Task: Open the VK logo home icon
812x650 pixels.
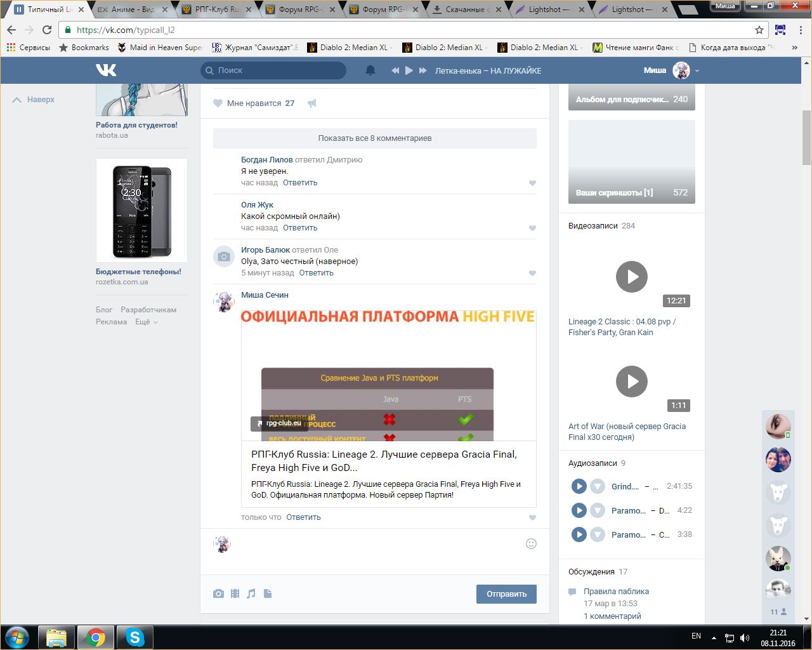Action: point(106,70)
